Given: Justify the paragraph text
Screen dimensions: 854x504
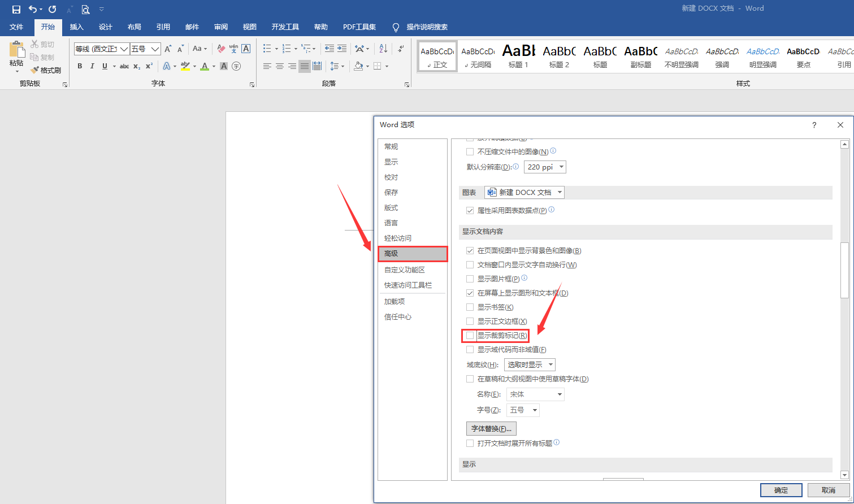Looking at the screenshot, I should click(x=305, y=66).
